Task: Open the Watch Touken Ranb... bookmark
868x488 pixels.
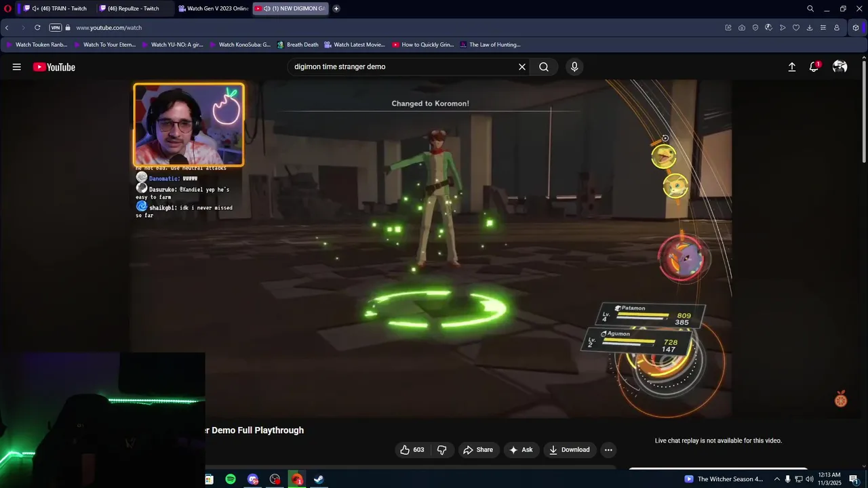Action: pos(37,45)
